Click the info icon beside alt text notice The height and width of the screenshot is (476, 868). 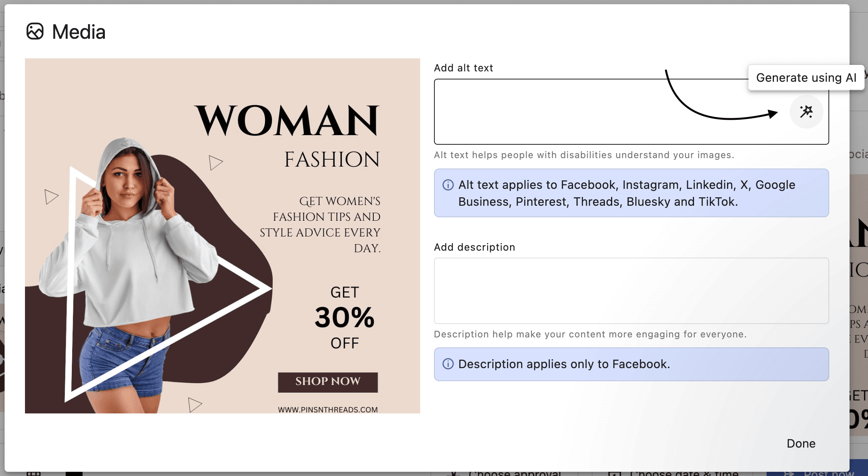click(448, 185)
